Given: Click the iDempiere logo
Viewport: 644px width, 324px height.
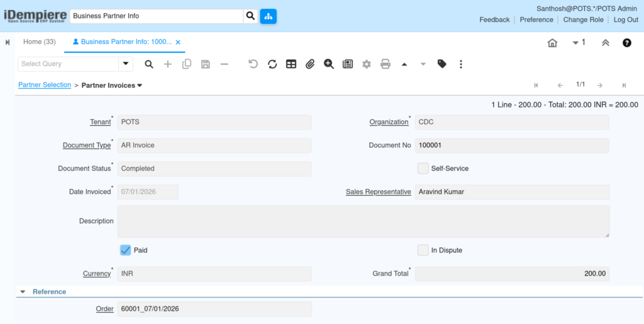Looking at the screenshot, I should [35, 16].
